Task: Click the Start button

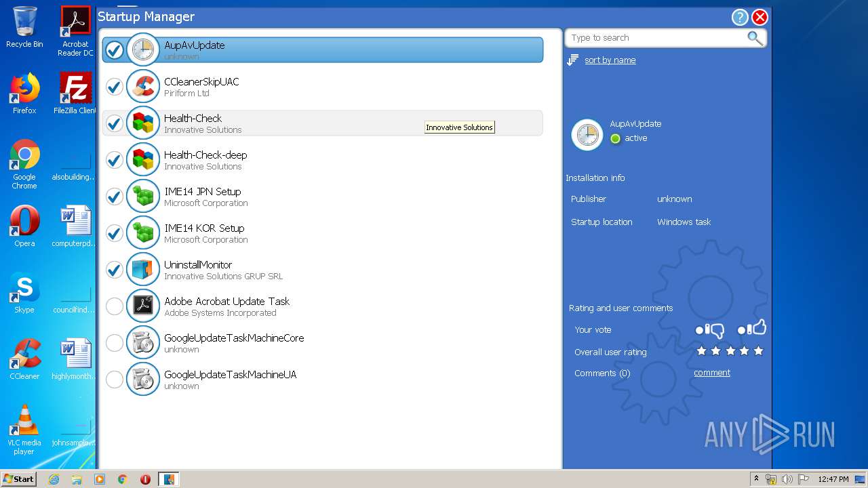Action: (x=19, y=479)
